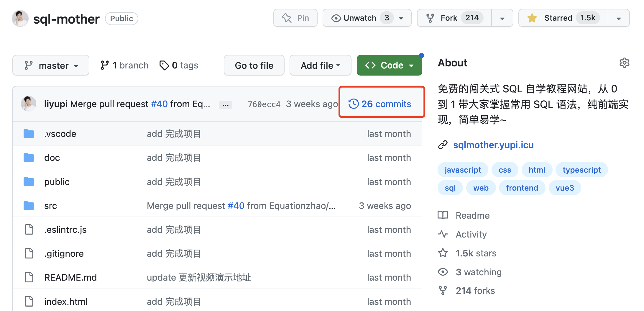Open the About settings gear
644x311 pixels.
pyautogui.click(x=624, y=63)
